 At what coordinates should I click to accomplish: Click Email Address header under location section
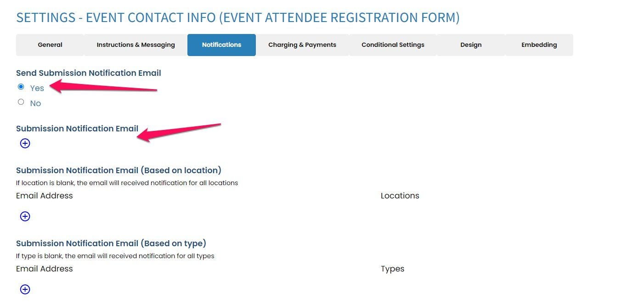[45, 196]
